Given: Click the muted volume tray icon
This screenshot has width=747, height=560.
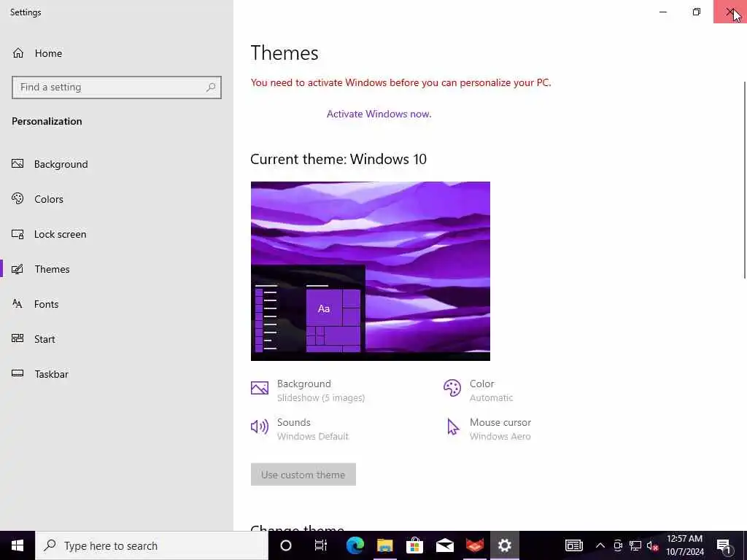Looking at the screenshot, I should coord(652,545).
